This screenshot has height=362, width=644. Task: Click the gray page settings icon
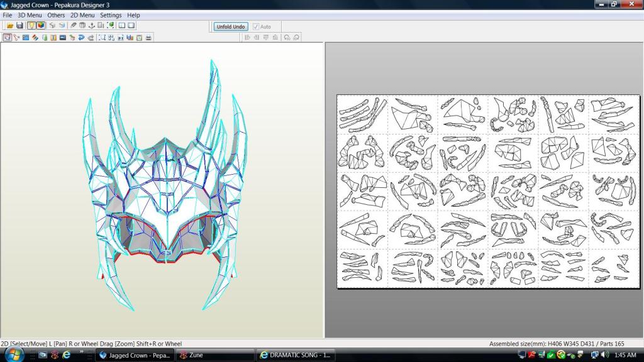(x=139, y=38)
